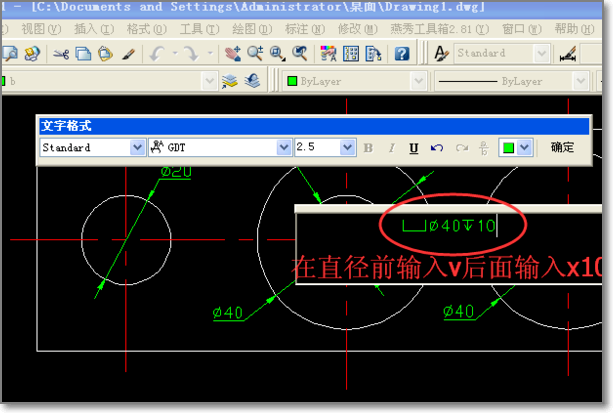Screen dimensions: 613x413
Task: Open the Redo history dropdown arrow
Action: coord(210,53)
